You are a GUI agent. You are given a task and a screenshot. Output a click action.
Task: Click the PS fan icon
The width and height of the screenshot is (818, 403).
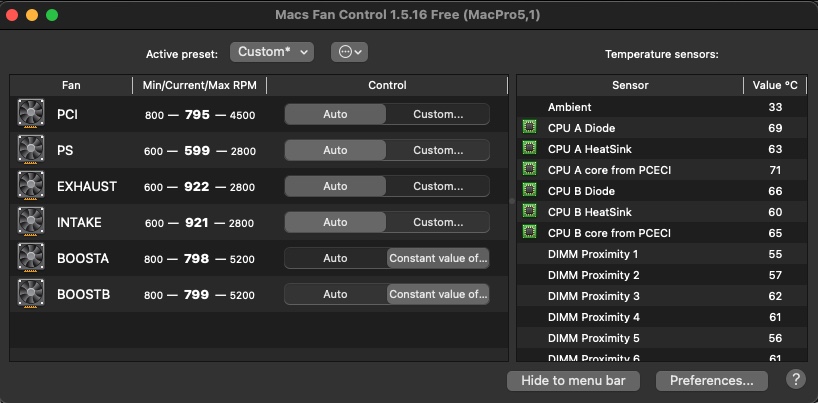(31, 150)
